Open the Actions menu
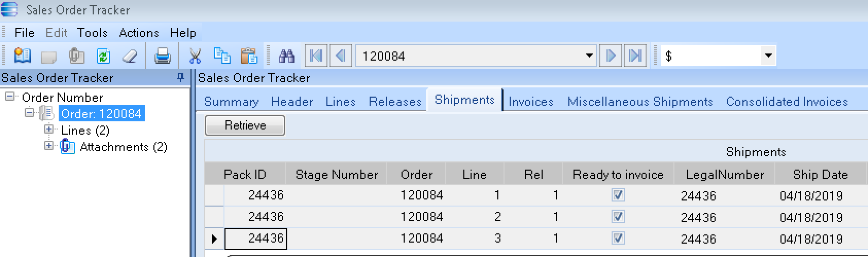 coord(139,33)
